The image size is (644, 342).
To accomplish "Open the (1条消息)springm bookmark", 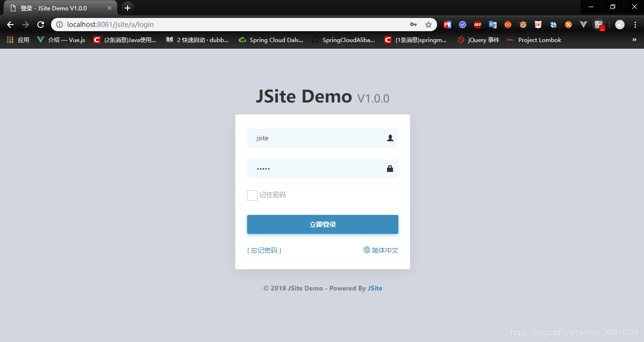I will coord(416,40).
